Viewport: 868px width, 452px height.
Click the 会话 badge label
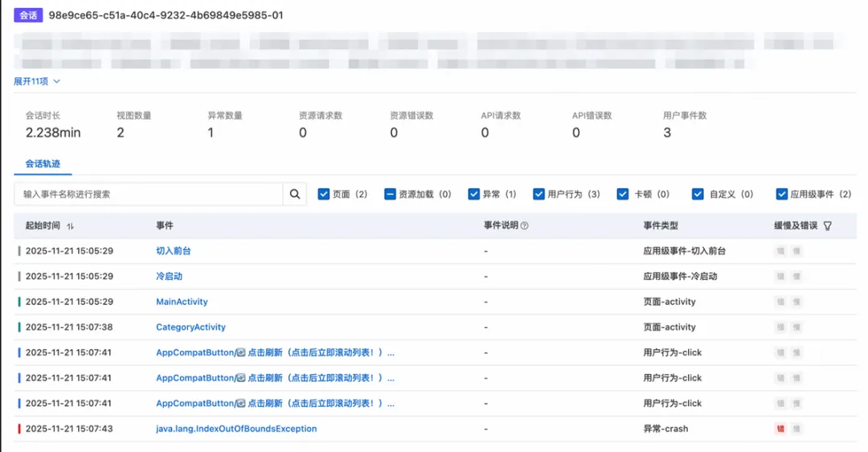pyautogui.click(x=28, y=15)
